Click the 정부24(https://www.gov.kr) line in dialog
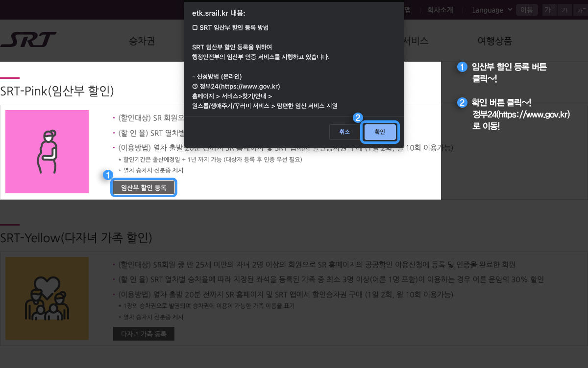Screen dimensions: 588x368 coord(236,86)
